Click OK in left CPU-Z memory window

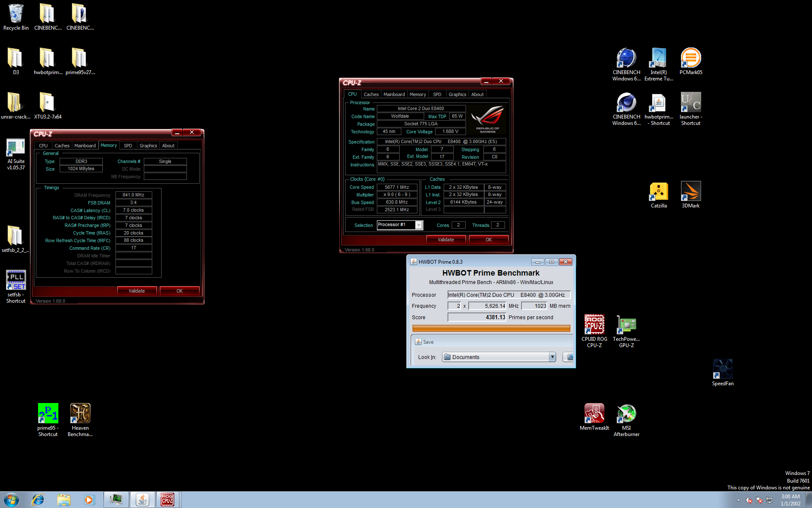click(179, 291)
